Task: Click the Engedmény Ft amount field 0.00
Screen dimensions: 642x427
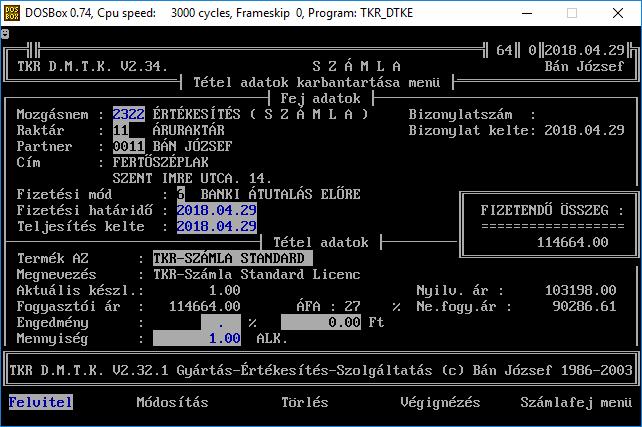Action: 321,323
